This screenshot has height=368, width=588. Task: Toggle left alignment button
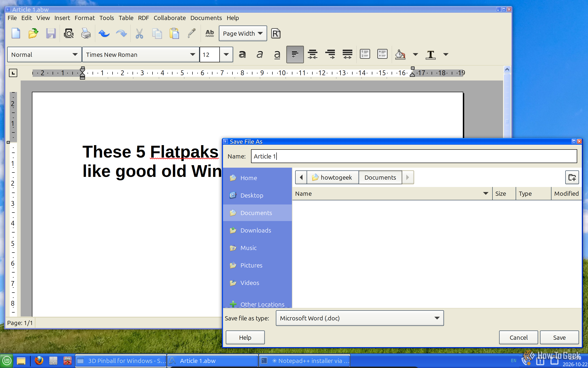pyautogui.click(x=295, y=54)
